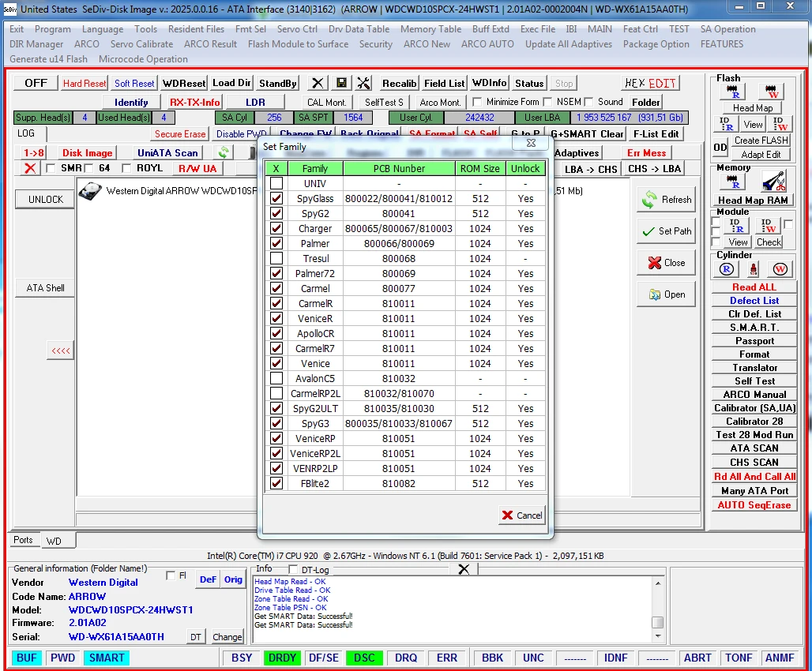
Task: Toggle the NSEM checkbox
Action: pos(548,102)
